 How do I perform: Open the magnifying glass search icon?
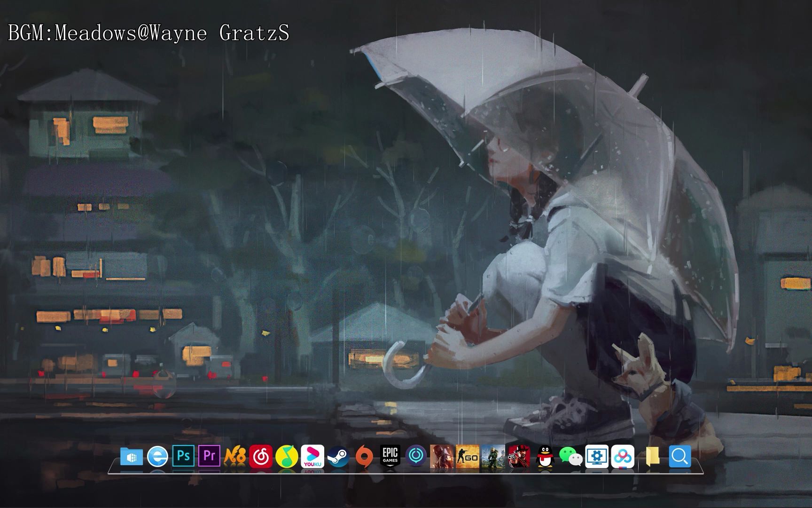(x=680, y=457)
